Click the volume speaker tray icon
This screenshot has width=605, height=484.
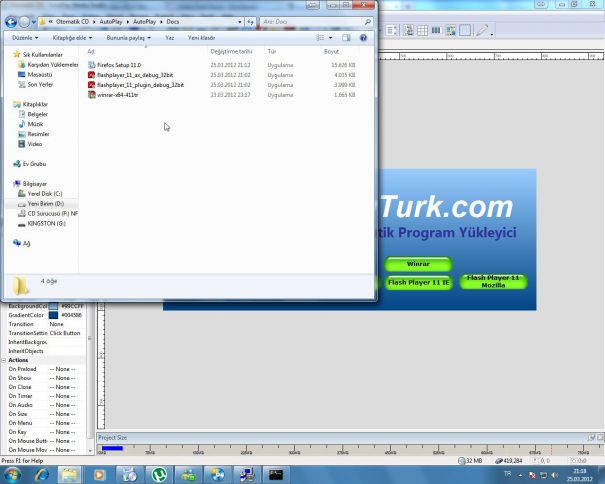pos(554,475)
